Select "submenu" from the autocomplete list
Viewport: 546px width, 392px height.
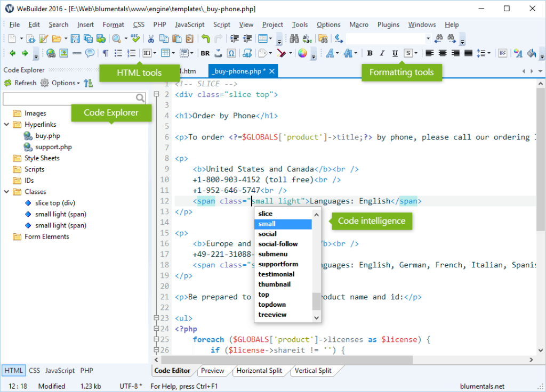[274, 254]
